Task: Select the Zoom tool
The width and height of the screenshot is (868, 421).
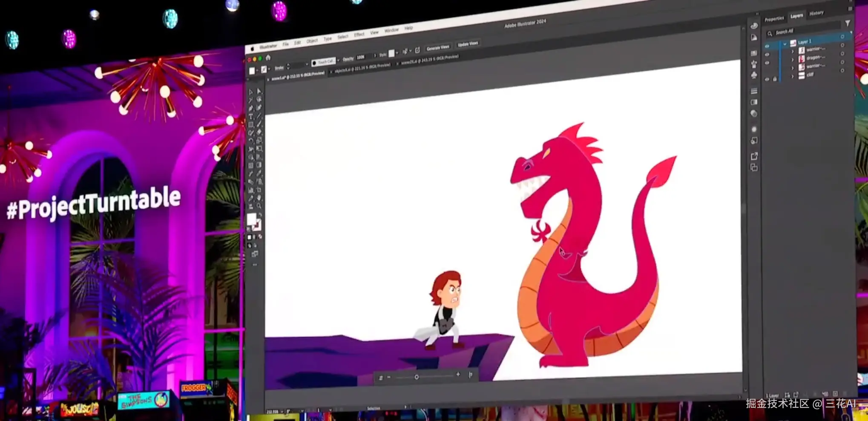Action: pyautogui.click(x=259, y=206)
